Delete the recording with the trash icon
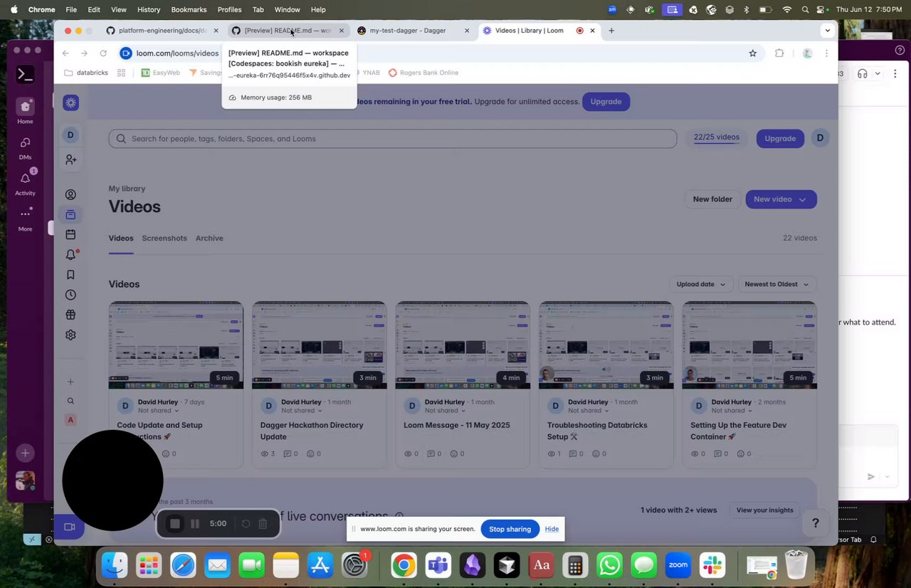Image resolution: width=911 pixels, height=588 pixels. click(263, 524)
